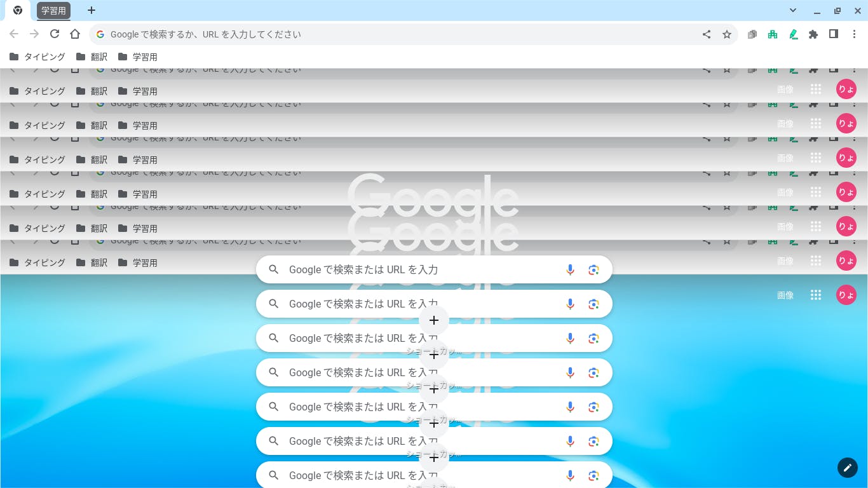Screen dimensions: 868x488
Task: Open the topmost タイピング bookmark folder
Action: click(37, 57)
